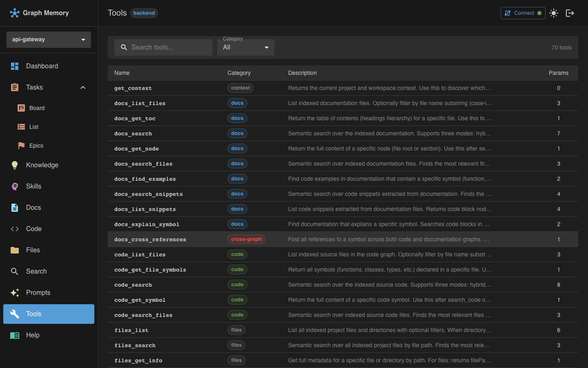Click the 70 tools count label

pos(561,47)
